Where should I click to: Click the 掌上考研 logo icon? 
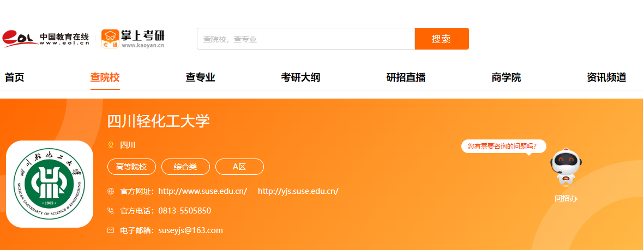coord(111,39)
